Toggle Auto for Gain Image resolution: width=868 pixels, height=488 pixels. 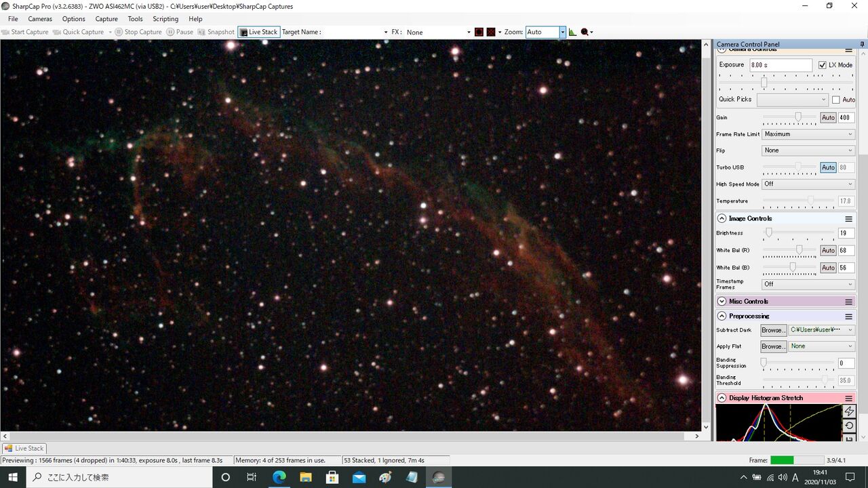click(x=828, y=117)
